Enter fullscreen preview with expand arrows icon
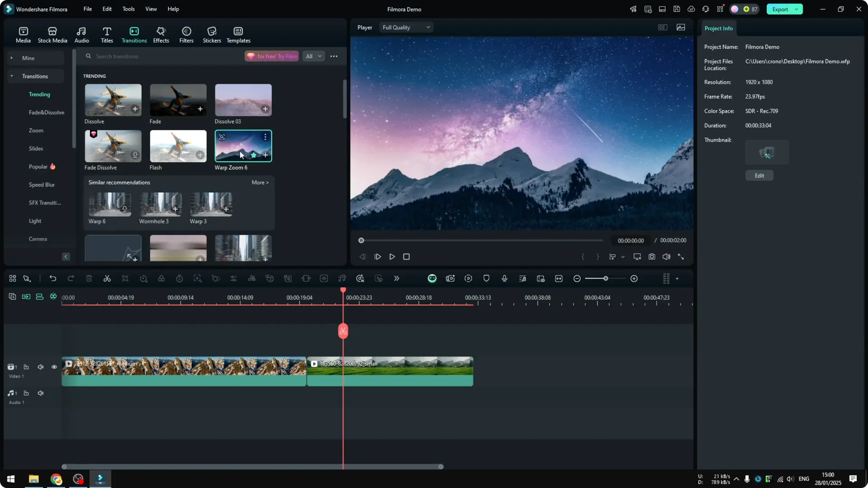Viewport: 868px width, 488px height. pos(681,257)
